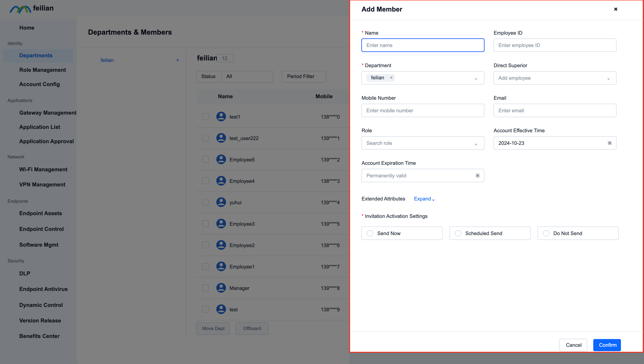The width and height of the screenshot is (644, 364).
Task: Select Do Not Send invitation option
Action: [578, 233]
